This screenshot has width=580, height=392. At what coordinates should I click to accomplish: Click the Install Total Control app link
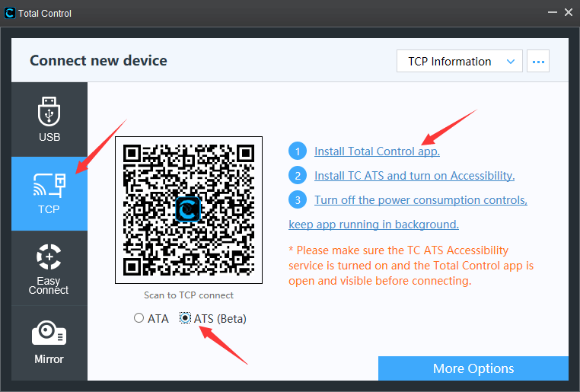pos(377,151)
